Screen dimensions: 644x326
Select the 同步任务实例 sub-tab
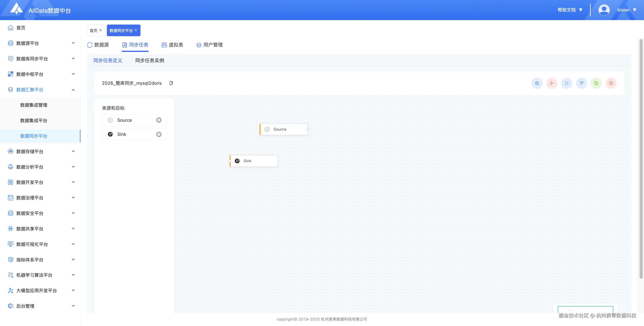150,60
